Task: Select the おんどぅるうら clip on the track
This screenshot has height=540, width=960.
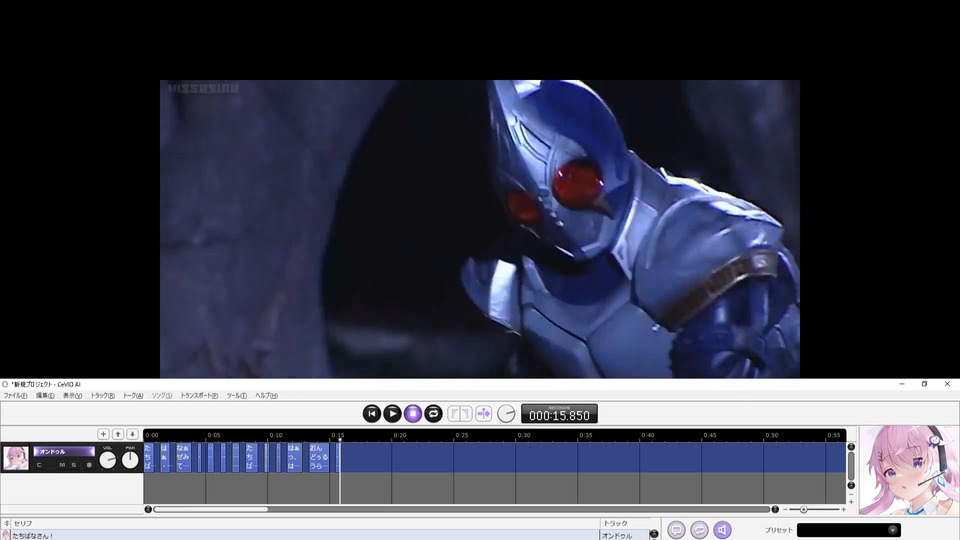Action: click(319, 457)
